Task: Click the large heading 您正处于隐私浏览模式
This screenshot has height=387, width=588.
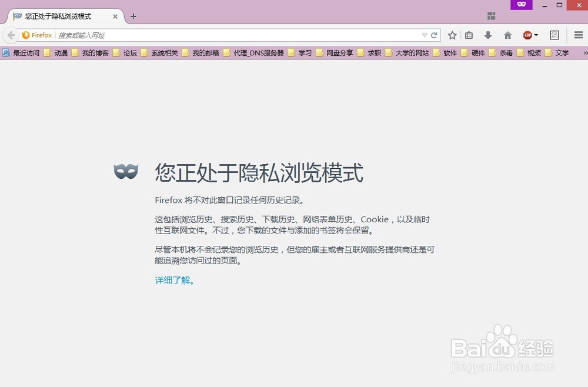Action: pyautogui.click(x=259, y=172)
